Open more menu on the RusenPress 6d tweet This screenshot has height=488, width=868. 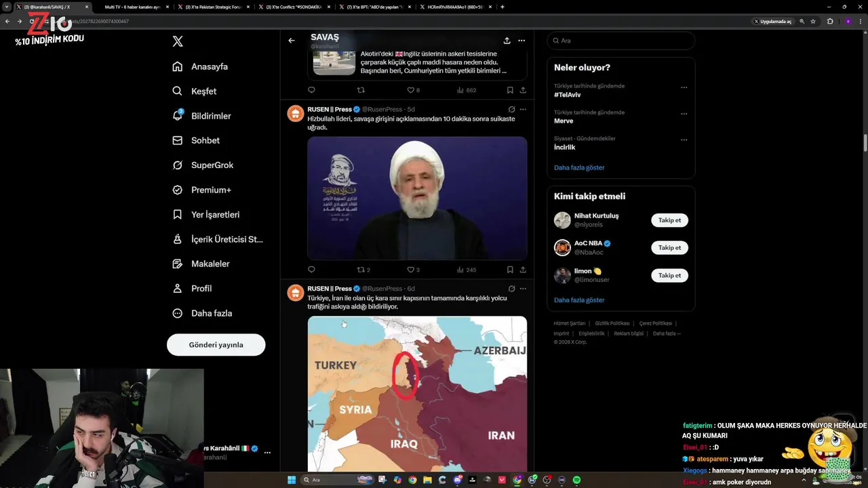[523, 289]
